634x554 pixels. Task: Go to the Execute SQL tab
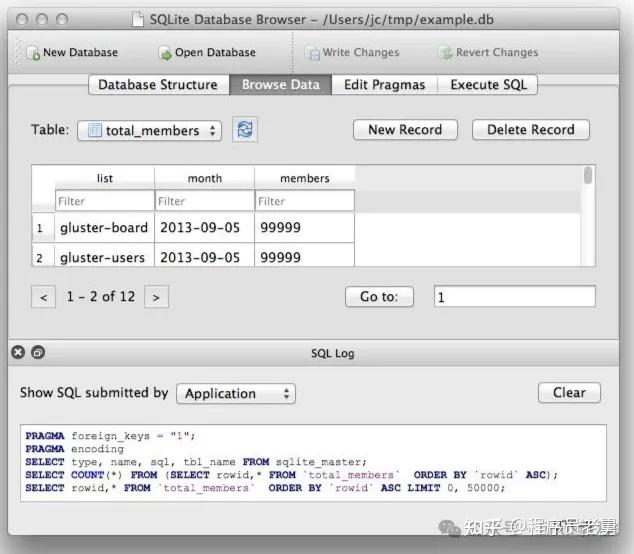tap(488, 85)
